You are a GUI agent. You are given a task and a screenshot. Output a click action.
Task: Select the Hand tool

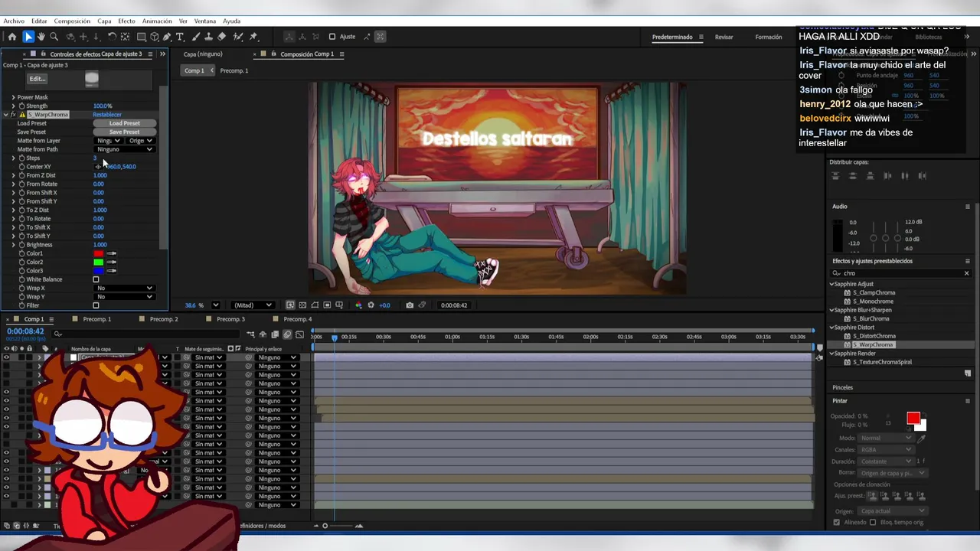[x=41, y=37]
